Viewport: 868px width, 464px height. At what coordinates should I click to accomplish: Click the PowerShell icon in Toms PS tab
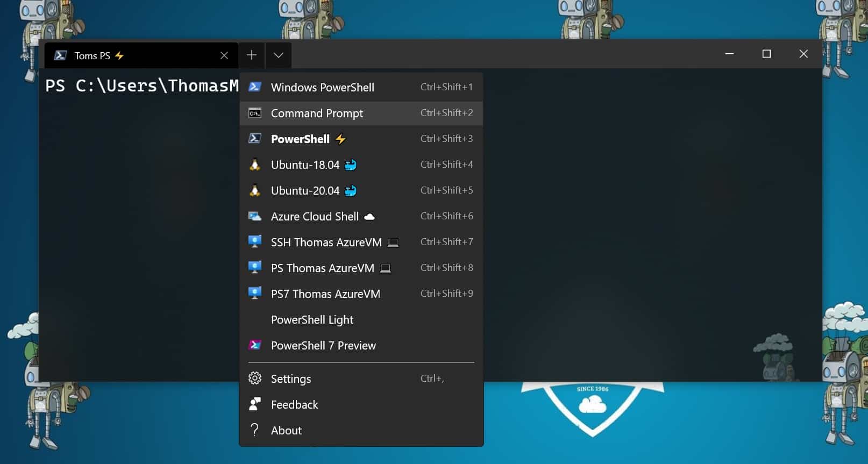[x=61, y=55]
